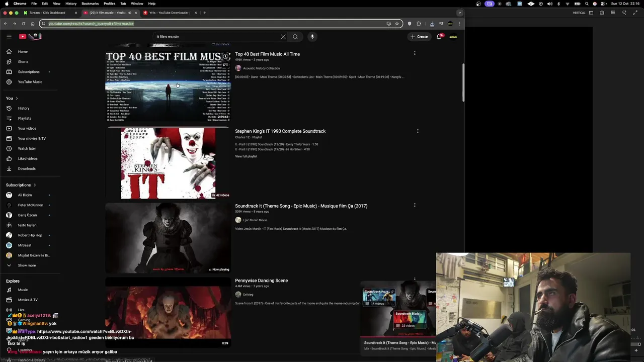Start voice search with the microphone icon
Viewport: 644px width, 362px height.
[x=312, y=37]
